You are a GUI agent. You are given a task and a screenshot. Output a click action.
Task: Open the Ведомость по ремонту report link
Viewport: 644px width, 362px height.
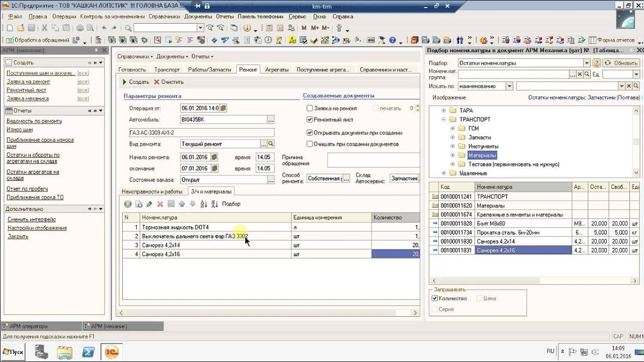click(x=34, y=121)
